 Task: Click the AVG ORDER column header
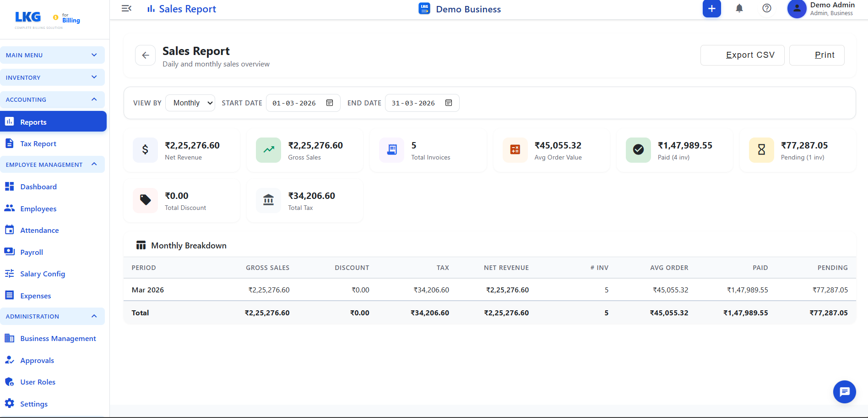point(669,268)
